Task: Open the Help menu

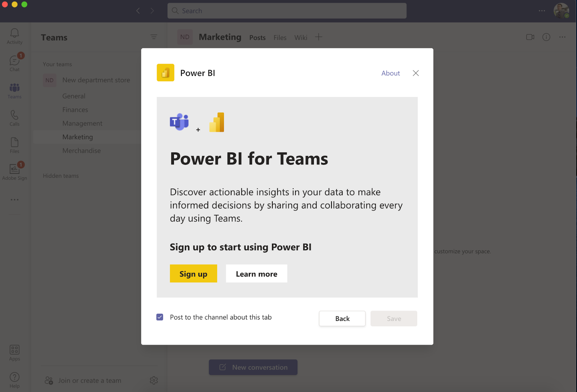Action: pos(14,380)
